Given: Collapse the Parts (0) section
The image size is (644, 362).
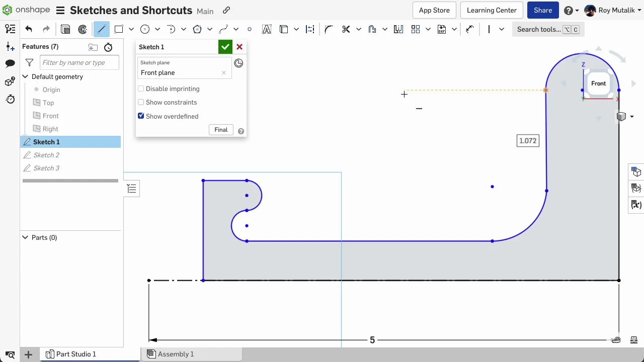Looking at the screenshot, I should [x=25, y=237].
